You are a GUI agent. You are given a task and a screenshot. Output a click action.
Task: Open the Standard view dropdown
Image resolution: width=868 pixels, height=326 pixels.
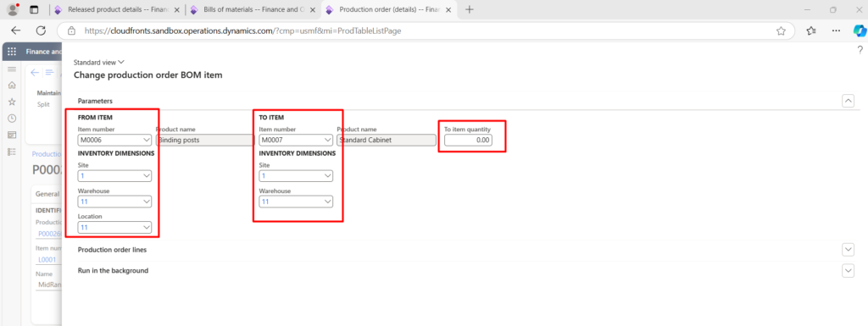tap(99, 63)
